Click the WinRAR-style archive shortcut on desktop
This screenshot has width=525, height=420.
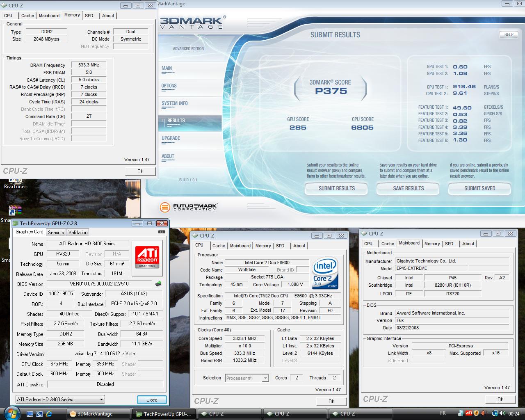tap(15, 210)
